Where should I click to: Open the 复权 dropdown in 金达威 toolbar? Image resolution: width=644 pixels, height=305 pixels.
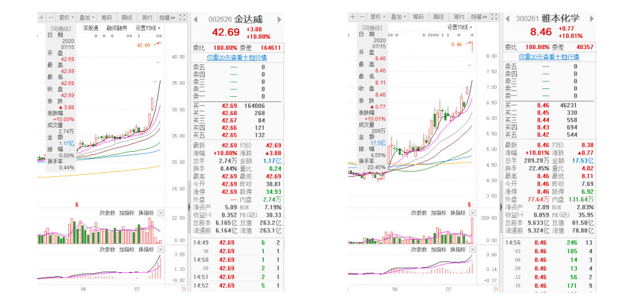pos(65,18)
